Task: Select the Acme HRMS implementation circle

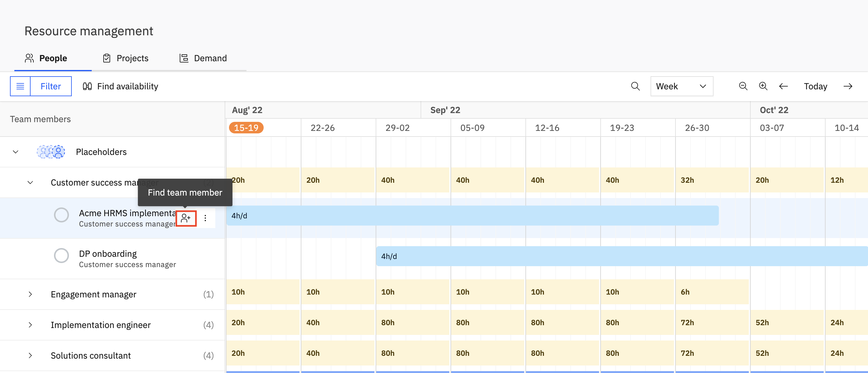Action: click(61, 215)
